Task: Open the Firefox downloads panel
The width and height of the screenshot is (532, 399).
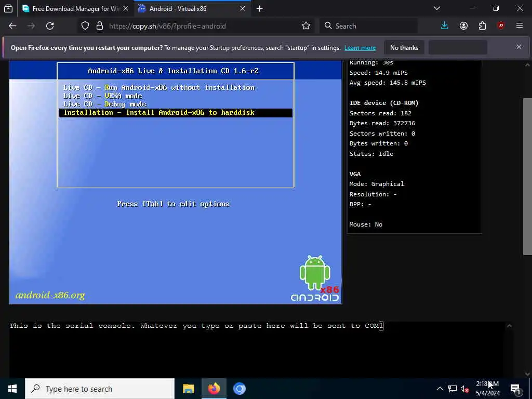Action: pyautogui.click(x=445, y=26)
